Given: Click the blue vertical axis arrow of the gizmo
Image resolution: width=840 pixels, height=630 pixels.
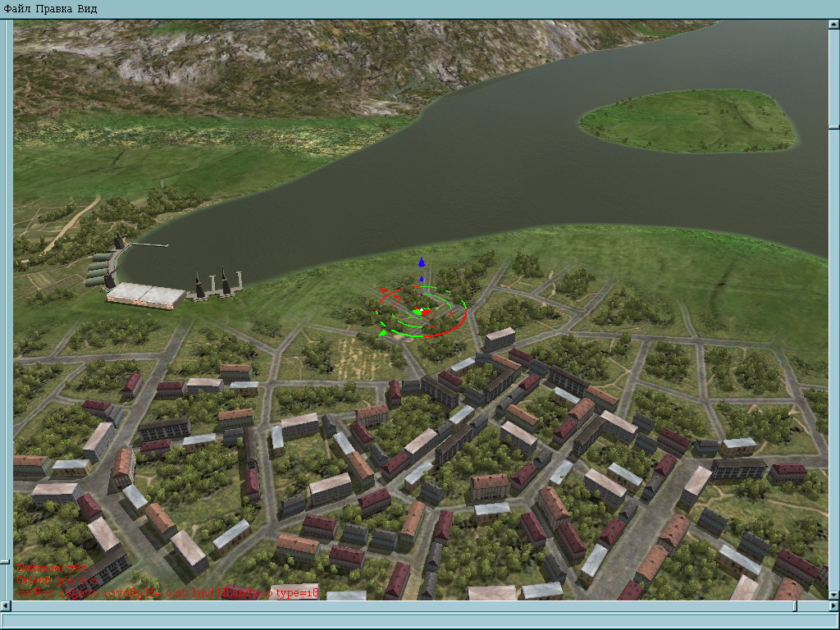Looking at the screenshot, I should pos(422,262).
